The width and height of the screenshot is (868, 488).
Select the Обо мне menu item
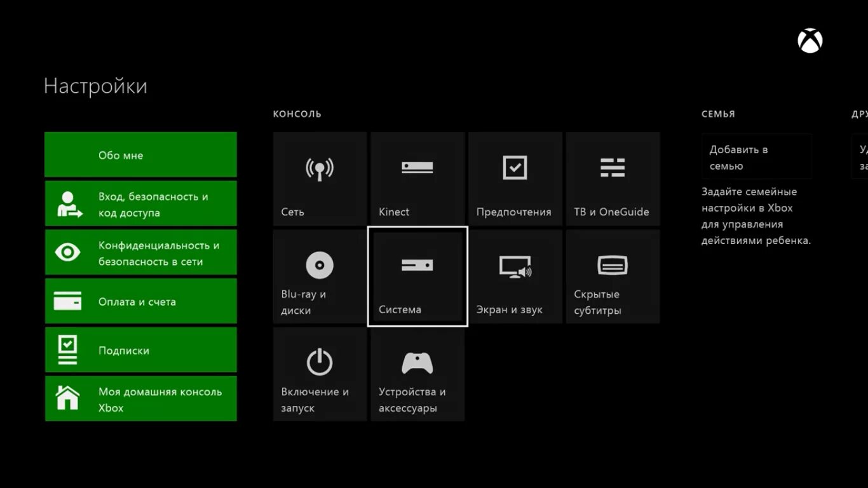click(140, 154)
